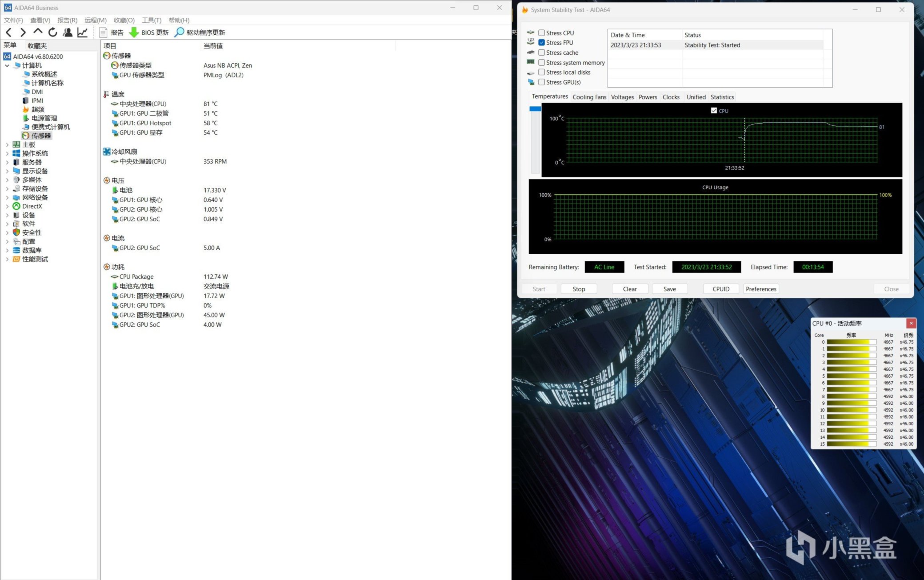Open the 工具(T) menu

pyautogui.click(x=151, y=20)
